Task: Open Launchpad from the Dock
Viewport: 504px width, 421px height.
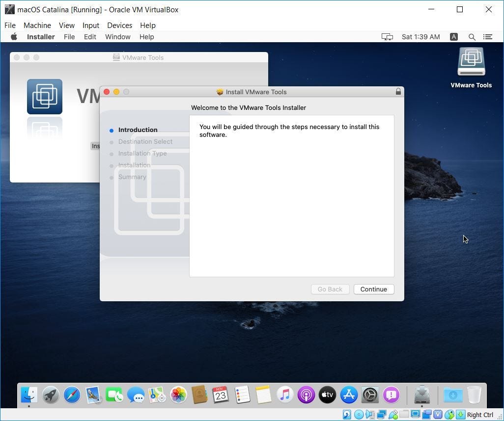Action: (x=51, y=395)
